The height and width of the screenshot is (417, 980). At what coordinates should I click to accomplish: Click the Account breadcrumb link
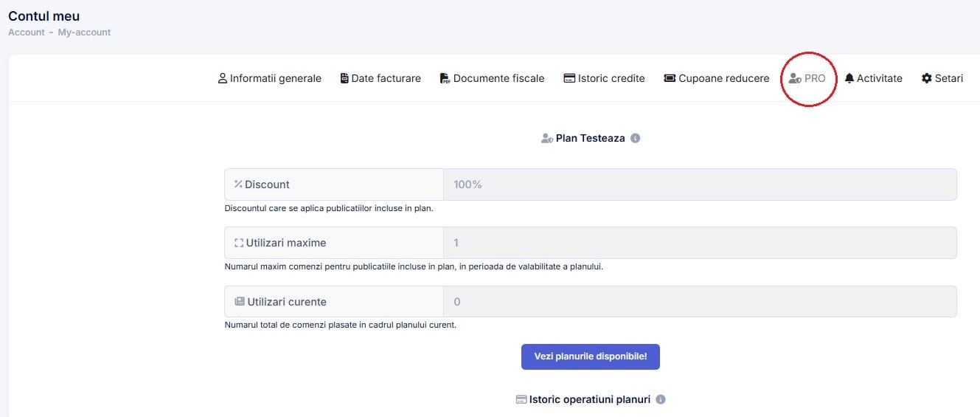pos(27,32)
